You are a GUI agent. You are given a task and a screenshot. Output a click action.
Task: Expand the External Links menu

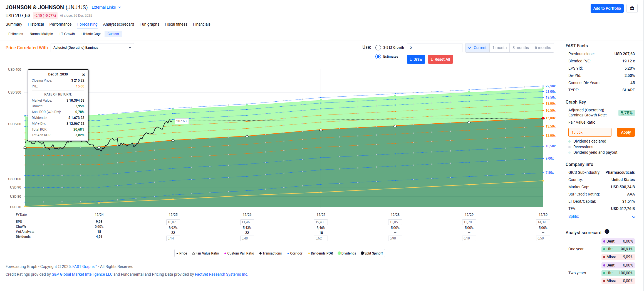click(106, 7)
